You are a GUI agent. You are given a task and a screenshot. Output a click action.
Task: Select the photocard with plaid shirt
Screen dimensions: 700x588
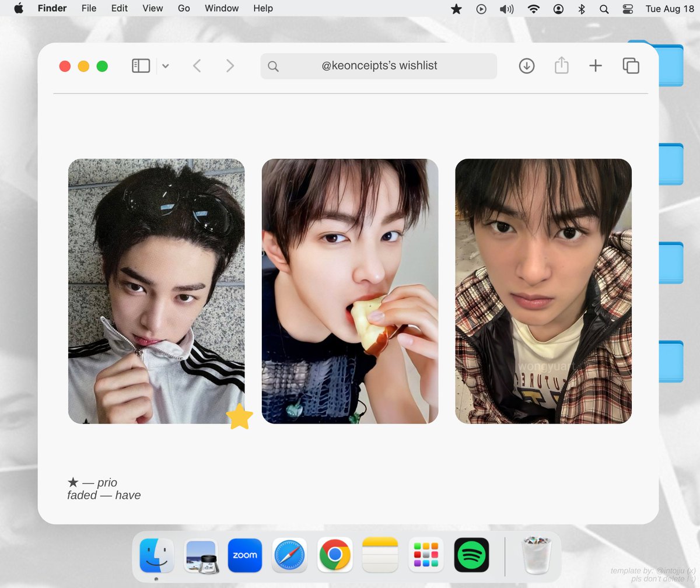(x=543, y=291)
